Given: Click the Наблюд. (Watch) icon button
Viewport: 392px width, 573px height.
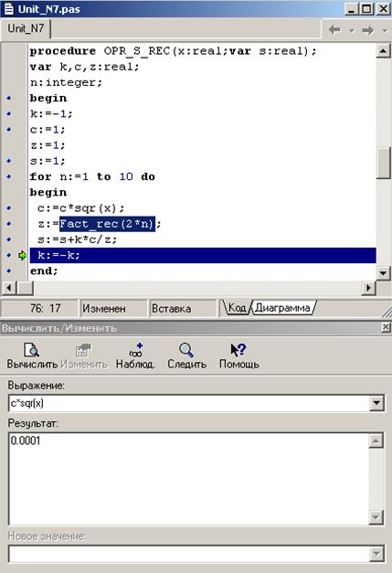Looking at the screenshot, I should pyautogui.click(x=135, y=355).
